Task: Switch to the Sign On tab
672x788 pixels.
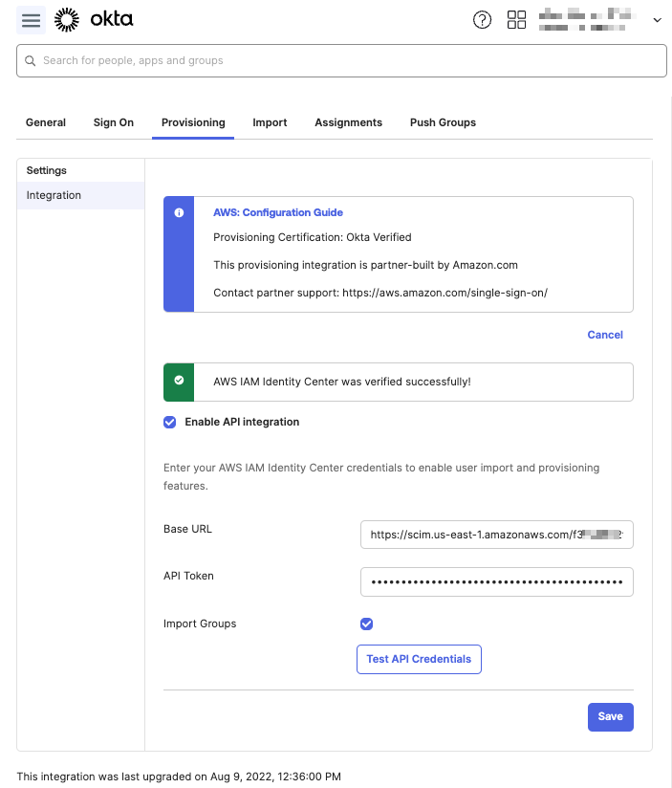Action: pyautogui.click(x=113, y=122)
